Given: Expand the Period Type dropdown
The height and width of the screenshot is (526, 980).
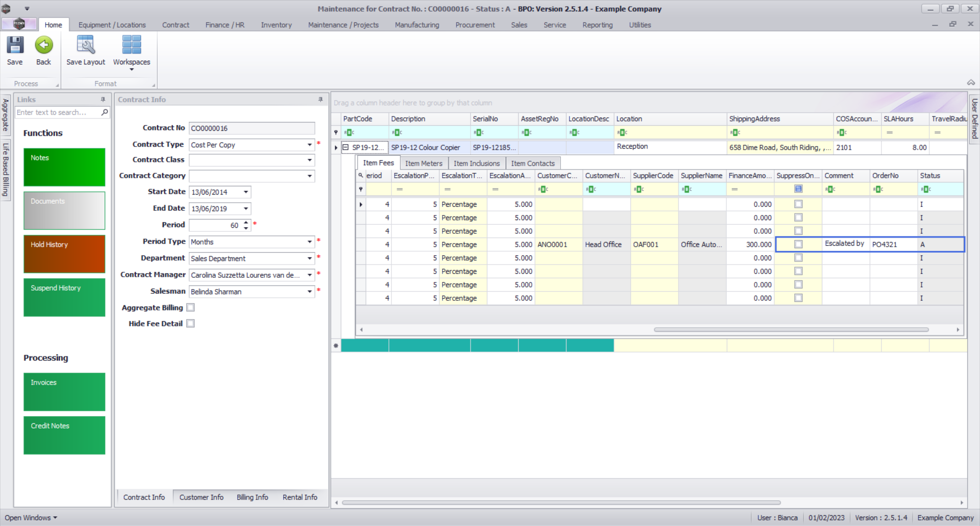Looking at the screenshot, I should (309, 242).
